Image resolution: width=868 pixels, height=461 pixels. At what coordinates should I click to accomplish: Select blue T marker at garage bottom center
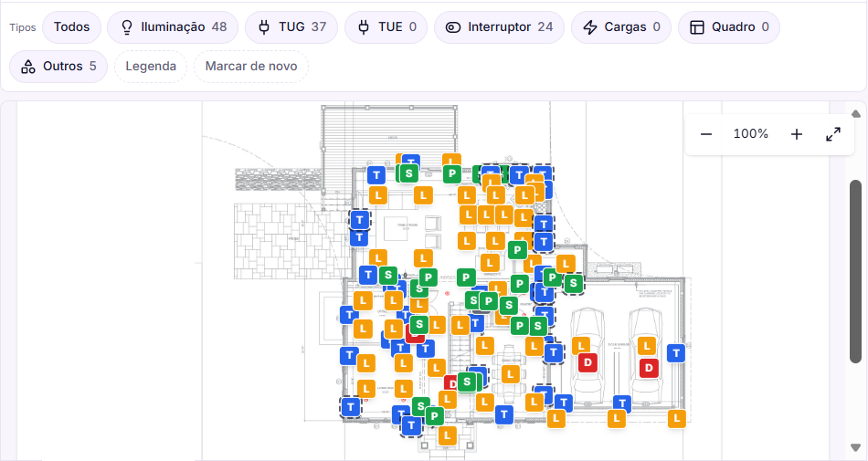622,404
